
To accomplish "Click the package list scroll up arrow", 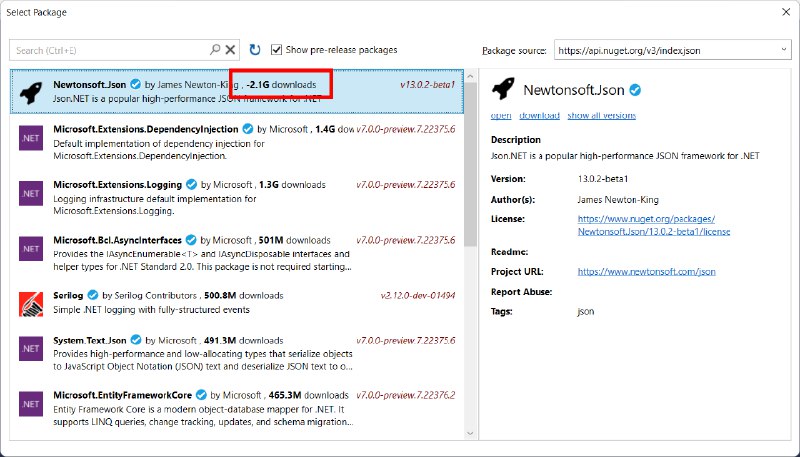I will pos(470,76).
